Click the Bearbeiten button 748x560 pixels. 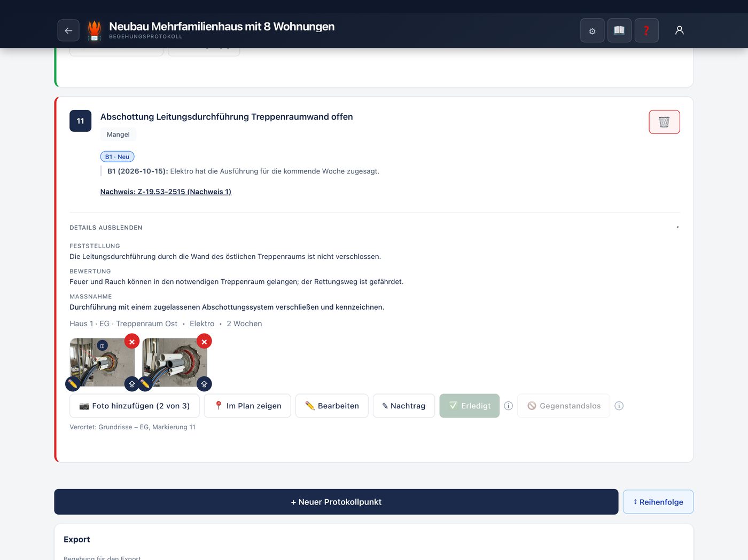[x=332, y=406]
